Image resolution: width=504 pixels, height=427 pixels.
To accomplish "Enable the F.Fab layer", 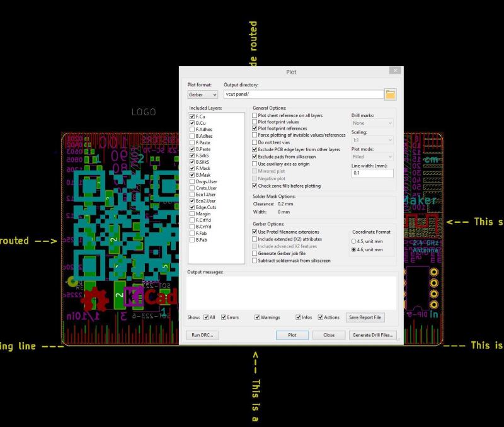I will tap(192, 233).
